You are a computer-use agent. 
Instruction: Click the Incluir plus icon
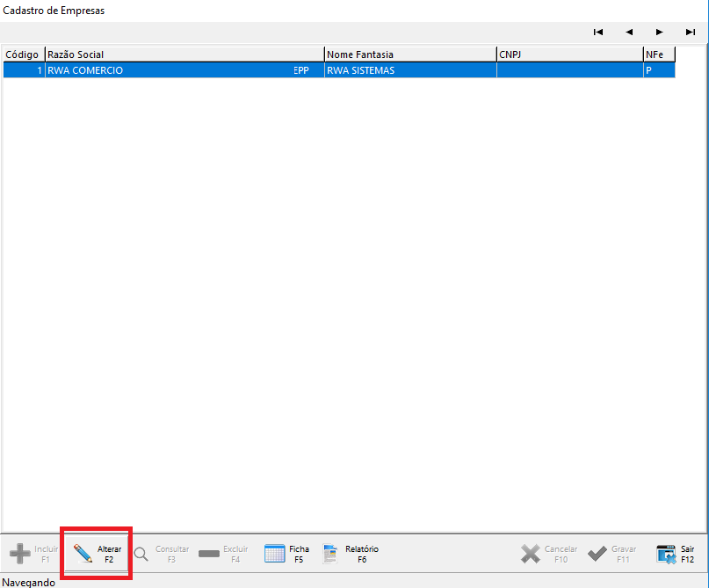coord(20,554)
